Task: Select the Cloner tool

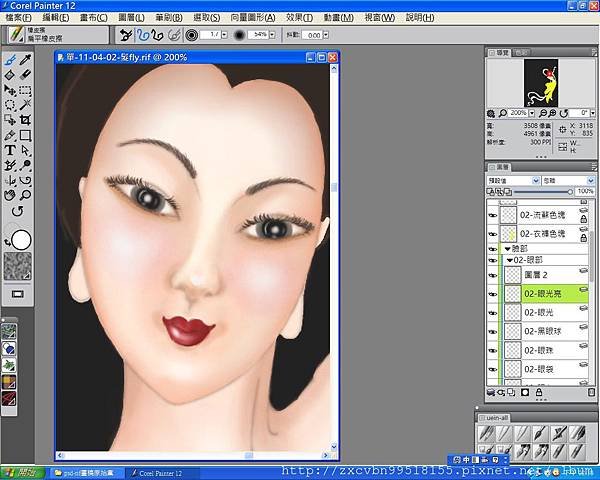Action: (10, 165)
